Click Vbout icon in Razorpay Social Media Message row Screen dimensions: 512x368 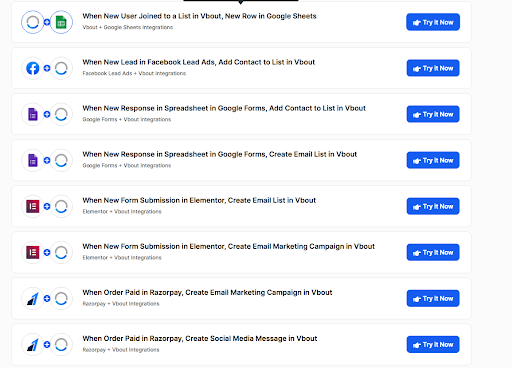(x=61, y=344)
